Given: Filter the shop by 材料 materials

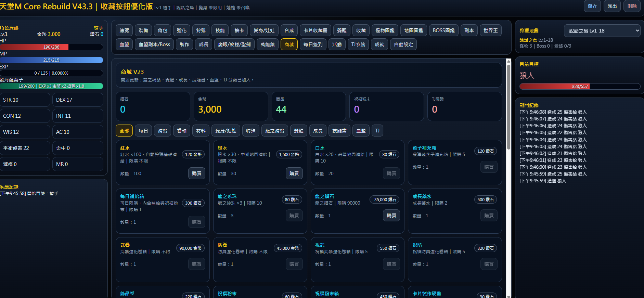Looking at the screenshot, I should (201, 131).
